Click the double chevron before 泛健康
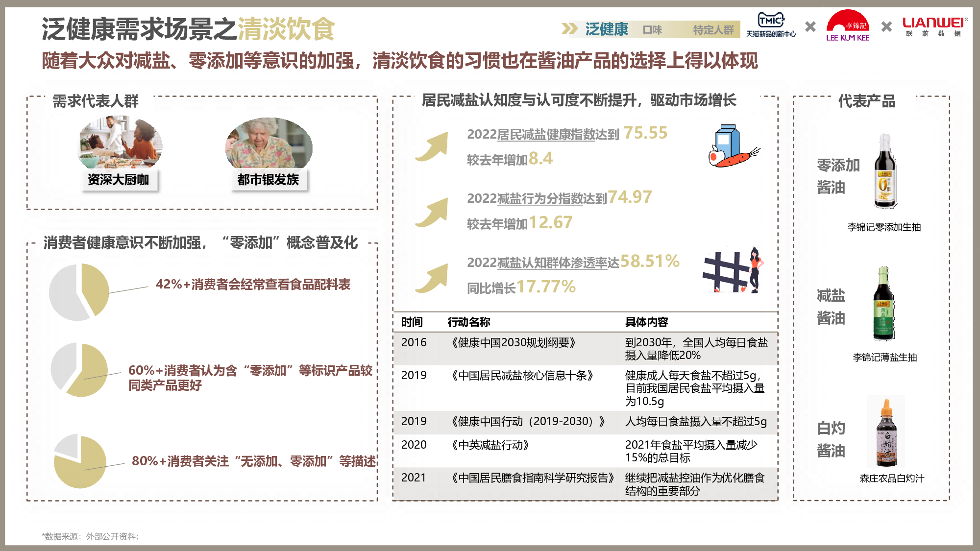Screen dimensions: 980x551 (x=569, y=29)
